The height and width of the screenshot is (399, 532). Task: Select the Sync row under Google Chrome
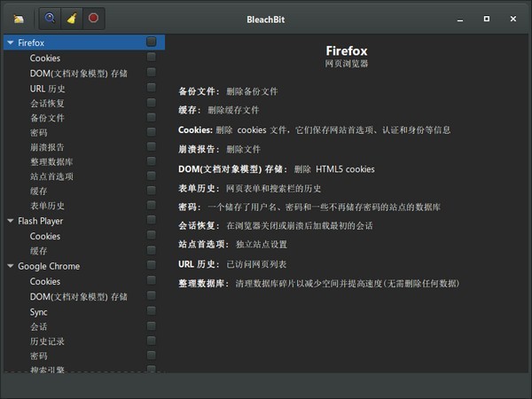84,312
